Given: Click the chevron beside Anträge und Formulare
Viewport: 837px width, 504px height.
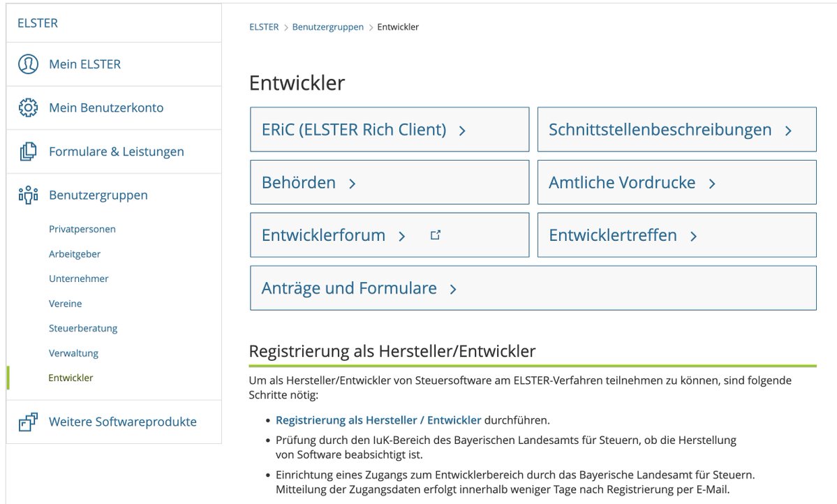Looking at the screenshot, I should click(x=453, y=289).
